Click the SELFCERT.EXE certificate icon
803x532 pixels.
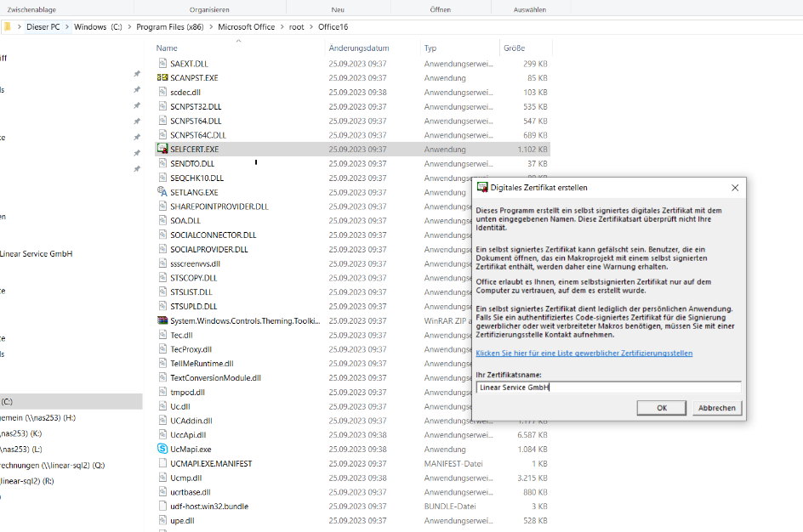tap(162, 149)
